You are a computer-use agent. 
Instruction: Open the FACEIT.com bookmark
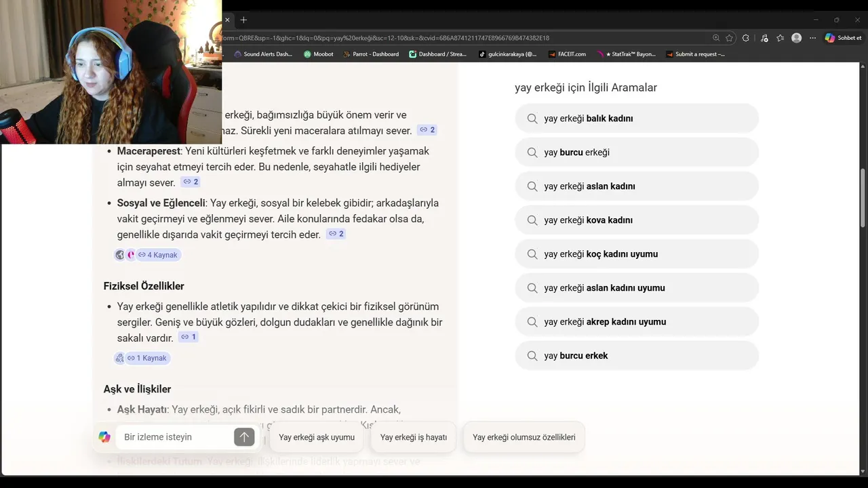pos(568,54)
